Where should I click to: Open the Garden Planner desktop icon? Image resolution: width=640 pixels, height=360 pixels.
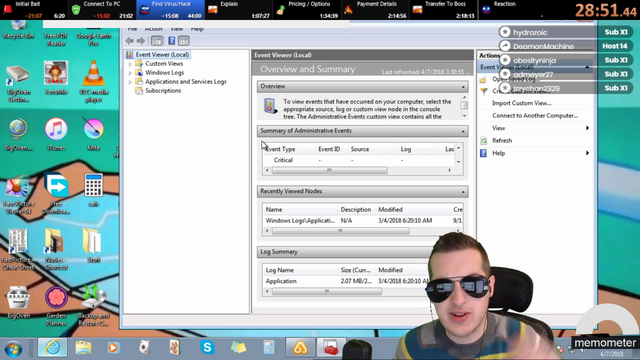tap(56, 306)
